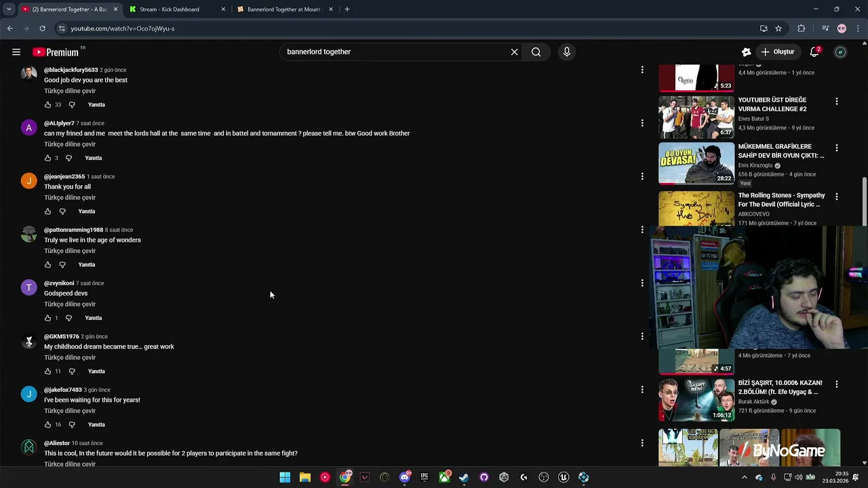The height and width of the screenshot is (488, 868).
Task: Go back to previous page
Action: pos(9,28)
